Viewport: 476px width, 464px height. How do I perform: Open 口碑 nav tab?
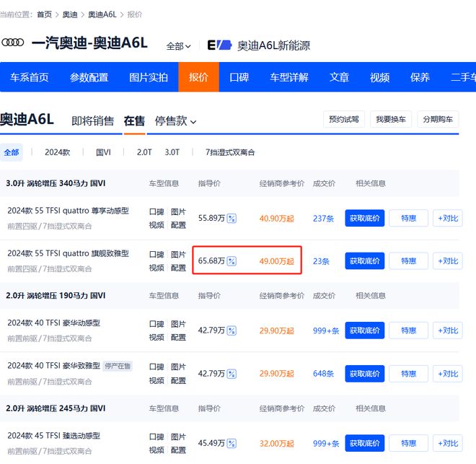click(239, 77)
